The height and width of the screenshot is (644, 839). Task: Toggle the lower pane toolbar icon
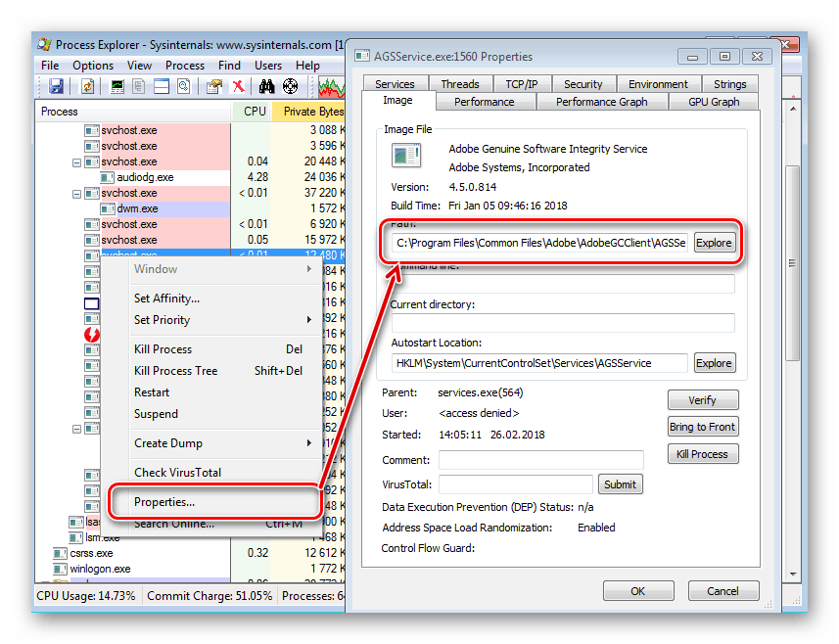click(161, 87)
